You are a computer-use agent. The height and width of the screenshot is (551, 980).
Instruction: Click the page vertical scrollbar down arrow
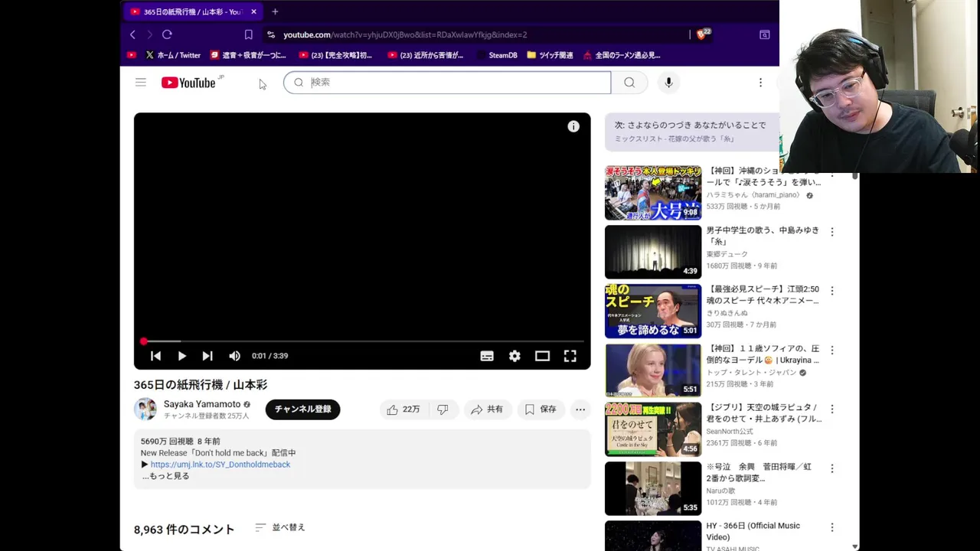pos(855,546)
